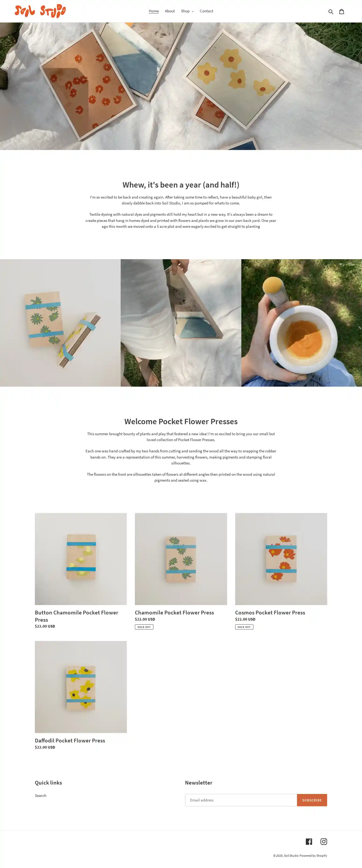The width and height of the screenshot is (362, 868).
Task: Click the Soil Studio logo
Action: point(40,11)
